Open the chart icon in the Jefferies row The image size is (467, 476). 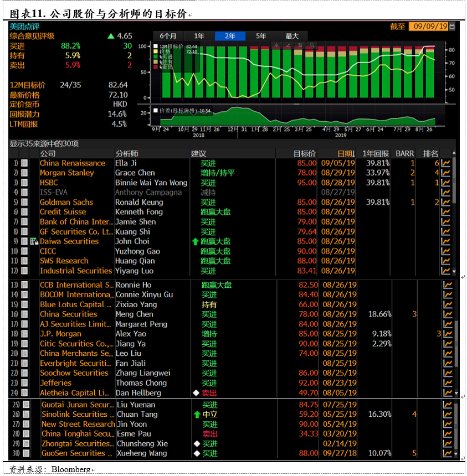pyautogui.click(x=448, y=383)
